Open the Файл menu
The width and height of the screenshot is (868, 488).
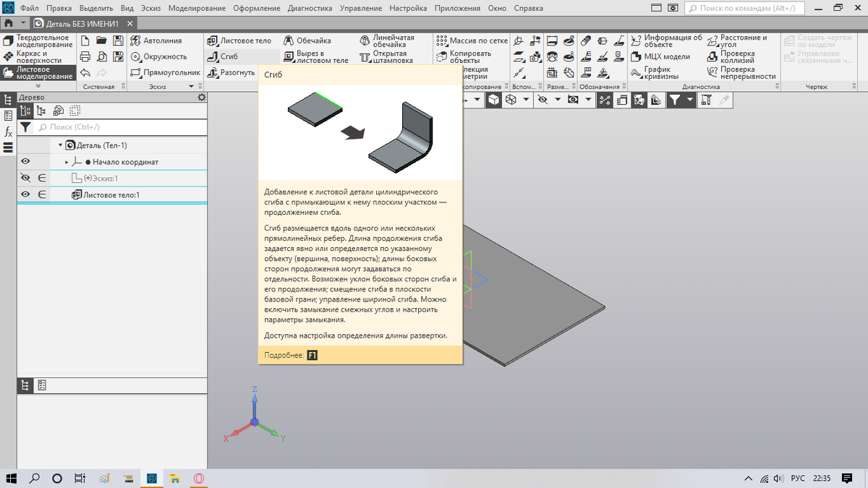pyautogui.click(x=30, y=9)
